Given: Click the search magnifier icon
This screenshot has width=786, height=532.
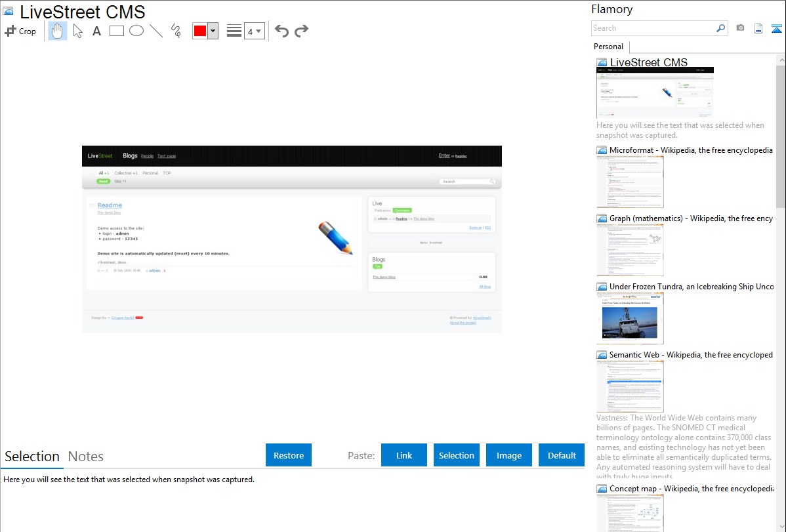Looking at the screenshot, I should tap(721, 28).
